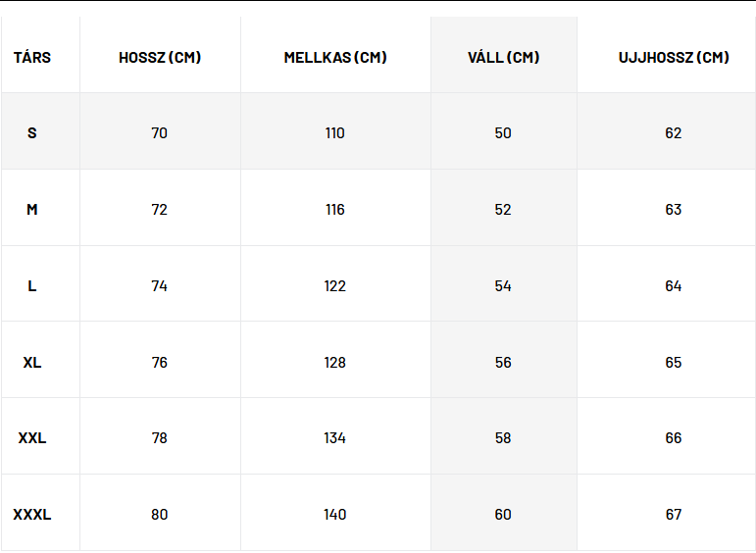
Task: Click the XXXL size row label
Action: 32,515
